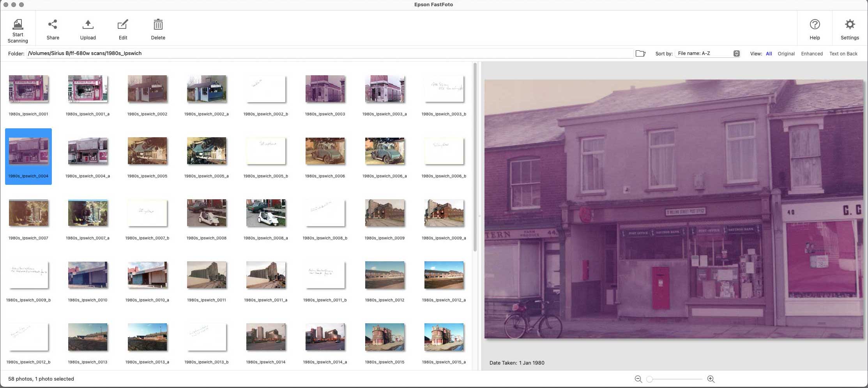868x388 pixels.
Task: Click the Folder path input field
Action: click(330, 53)
